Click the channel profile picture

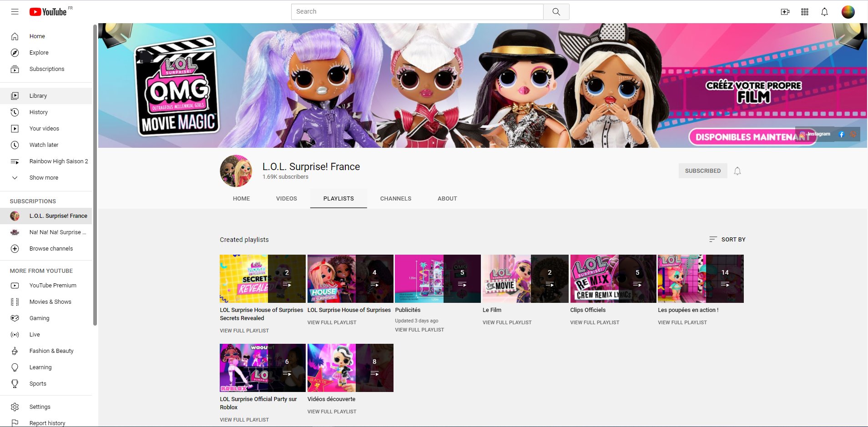tap(236, 171)
